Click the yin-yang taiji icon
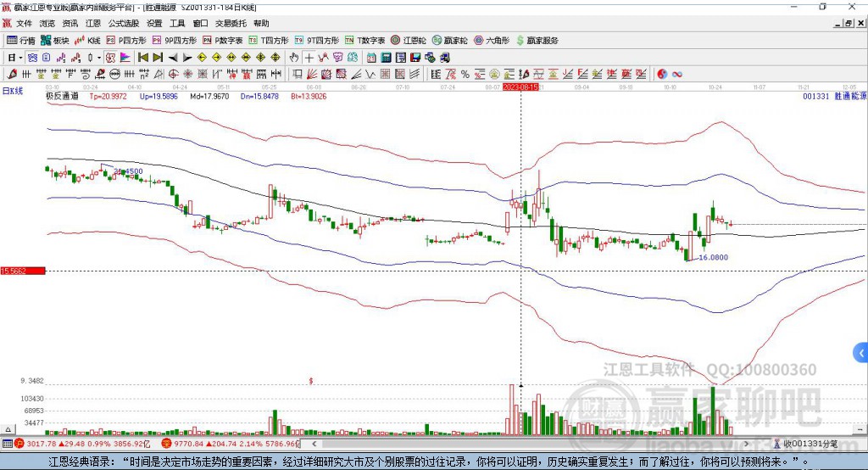 click(661, 74)
